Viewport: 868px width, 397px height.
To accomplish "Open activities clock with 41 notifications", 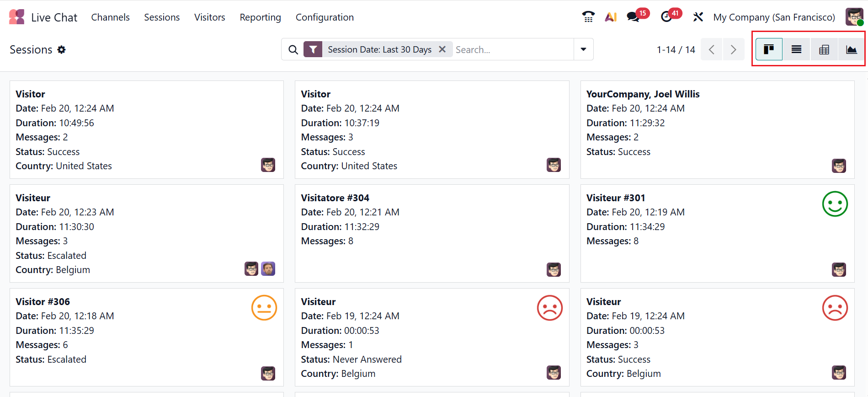I will [666, 17].
